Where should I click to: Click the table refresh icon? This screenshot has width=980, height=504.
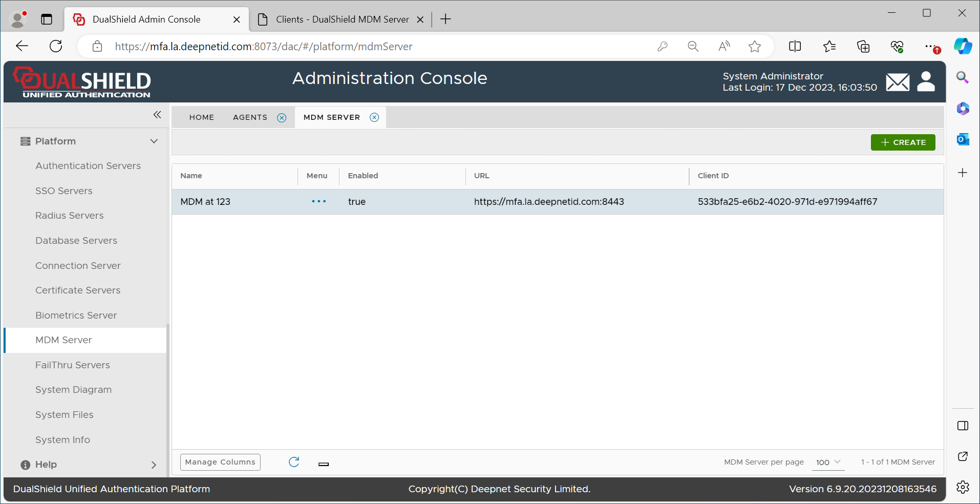[294, 462]
